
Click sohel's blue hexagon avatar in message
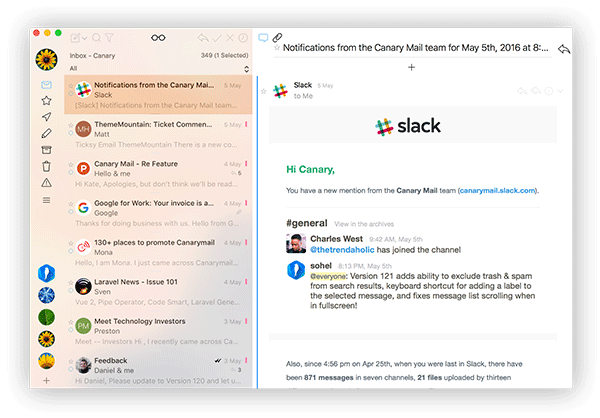[x=296, y=270]
